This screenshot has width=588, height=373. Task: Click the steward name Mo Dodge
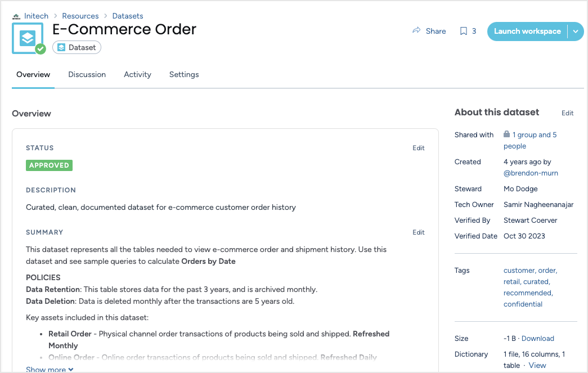click(x=520, y=189)
